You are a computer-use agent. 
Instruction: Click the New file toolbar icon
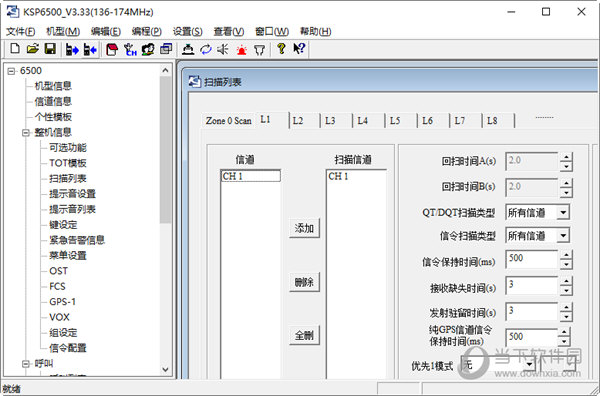[15, 49]
